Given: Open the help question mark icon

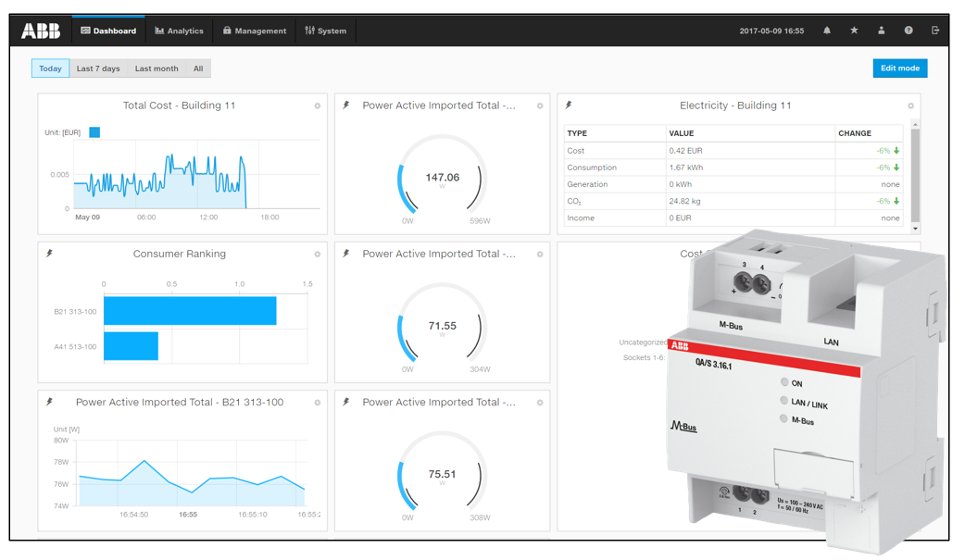Looking at the screenshot, I should [x=909, y=31].
